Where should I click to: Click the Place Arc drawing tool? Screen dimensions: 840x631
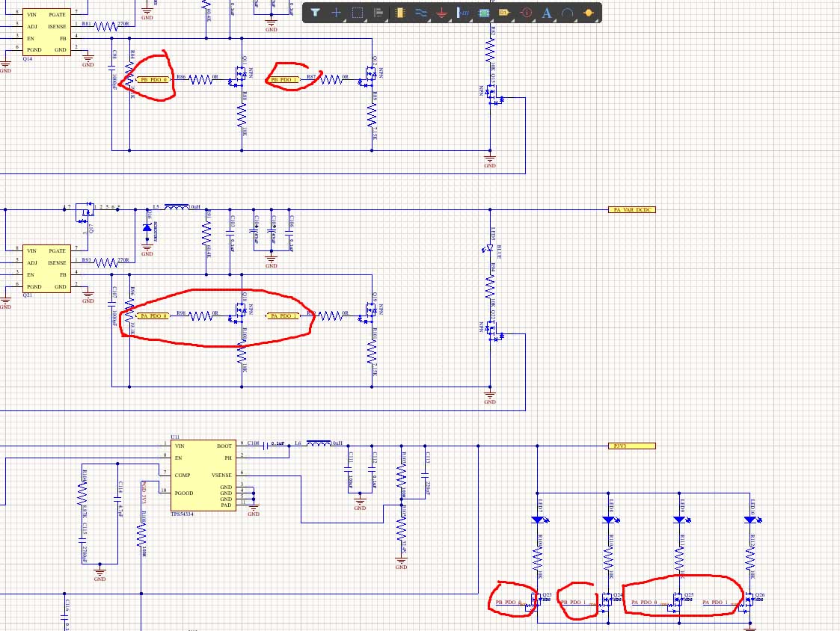point(568,13)
